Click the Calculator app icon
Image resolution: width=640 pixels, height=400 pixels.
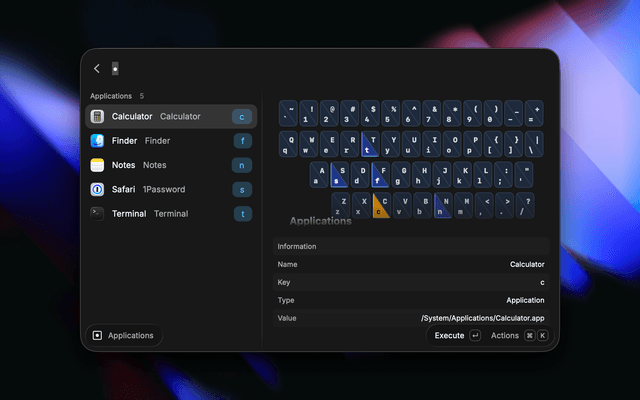[x=97, y=116]
